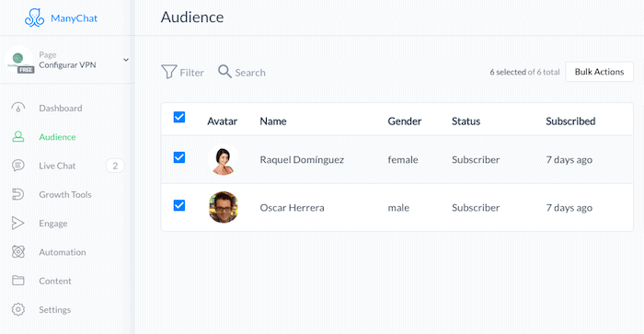Click Oscar Herrera's '7 days ago' cell
The image size is (644, 334).
pyautogui.click(x=569, y=208)
